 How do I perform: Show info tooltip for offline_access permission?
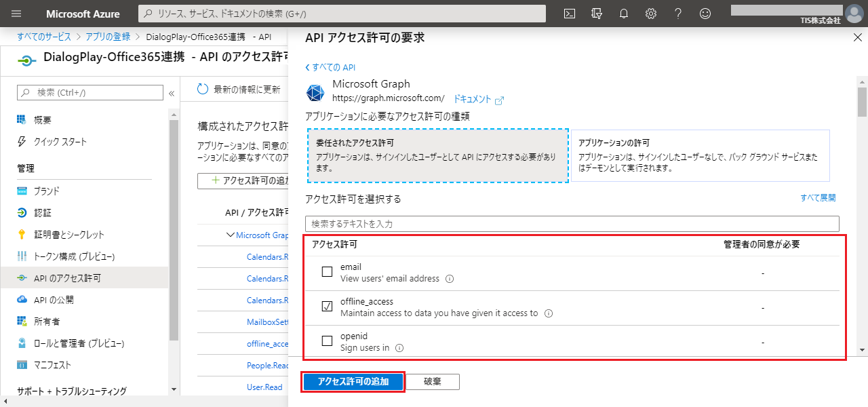[x=549, y=314]
